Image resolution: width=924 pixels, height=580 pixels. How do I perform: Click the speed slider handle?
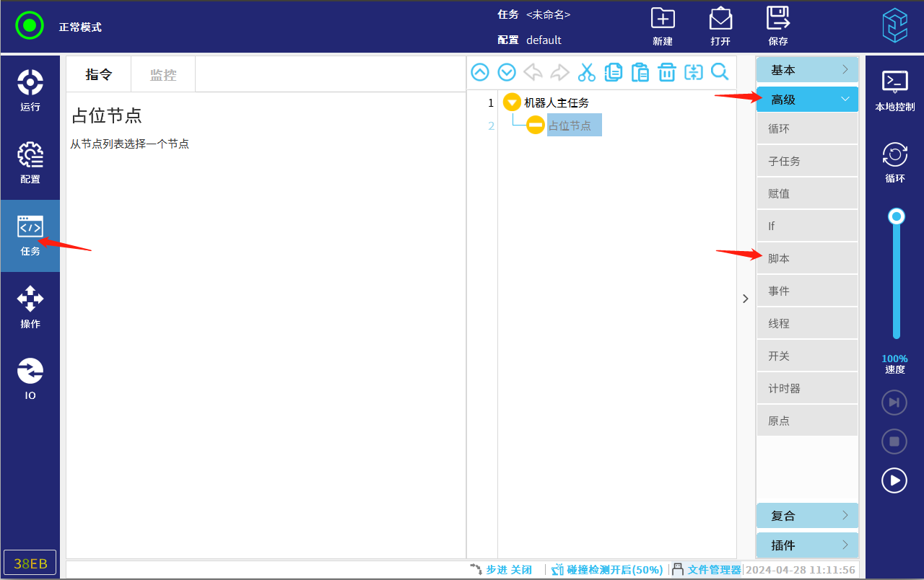point(897,216)
